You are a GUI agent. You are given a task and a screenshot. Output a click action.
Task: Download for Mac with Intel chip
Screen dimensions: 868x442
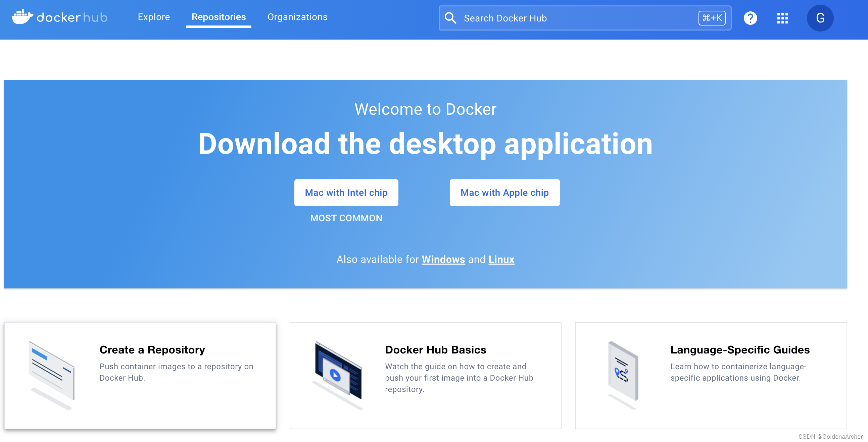tap(346, 192)
